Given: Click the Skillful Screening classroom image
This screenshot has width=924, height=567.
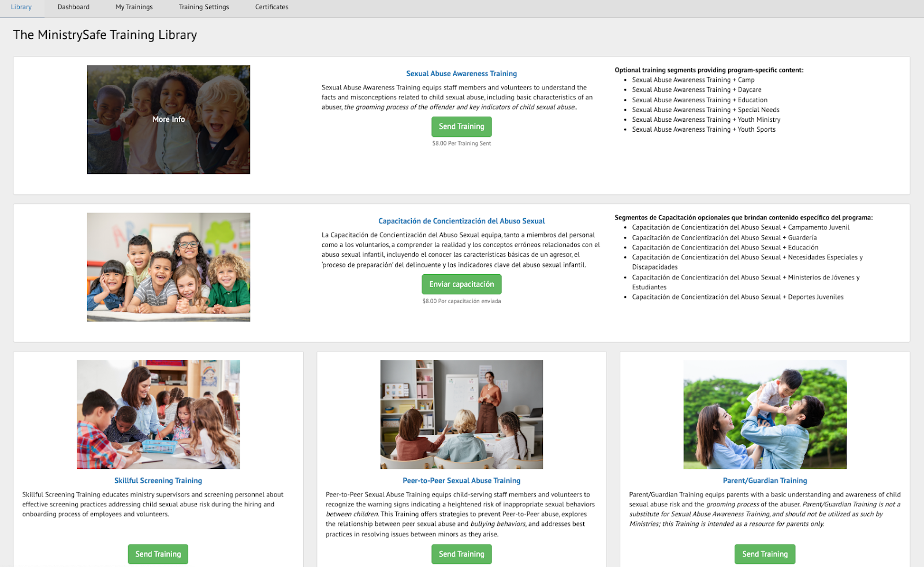Looking at the screenshot, I should [x=158, y=414].
